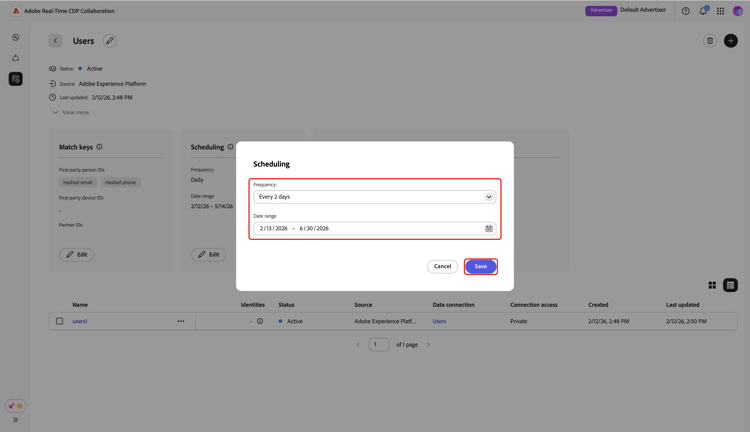Click the start date 2/13/2026 field

pos(274,228)
